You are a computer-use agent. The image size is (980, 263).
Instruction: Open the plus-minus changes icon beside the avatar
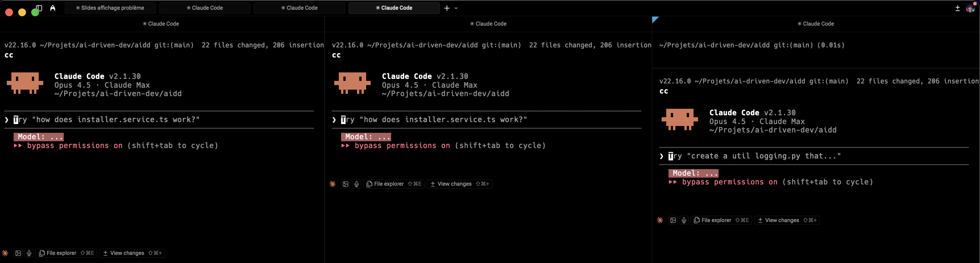(958, 8)
